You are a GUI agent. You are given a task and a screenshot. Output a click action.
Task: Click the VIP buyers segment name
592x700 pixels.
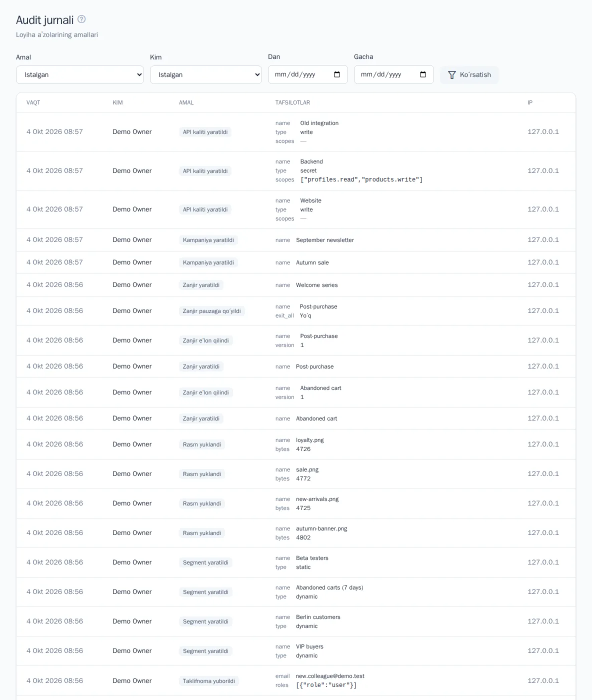point(309,646)
